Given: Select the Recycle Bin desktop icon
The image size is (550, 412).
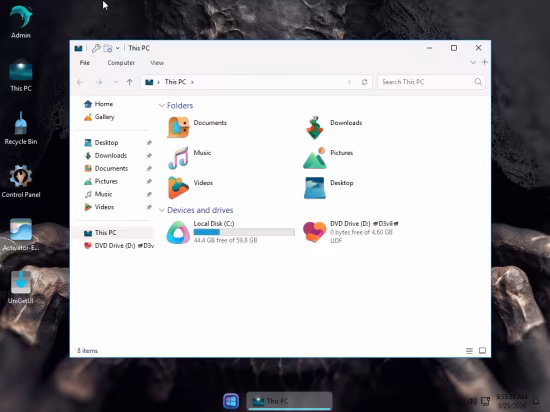Looking at the screenshot, I should pyautogui.click(x=21, y=128).
